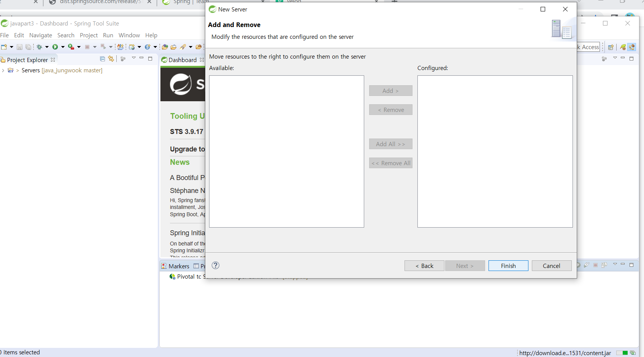Open the Project Explorer View Menu triangle
644x357 pixels.
click(134, 58)
